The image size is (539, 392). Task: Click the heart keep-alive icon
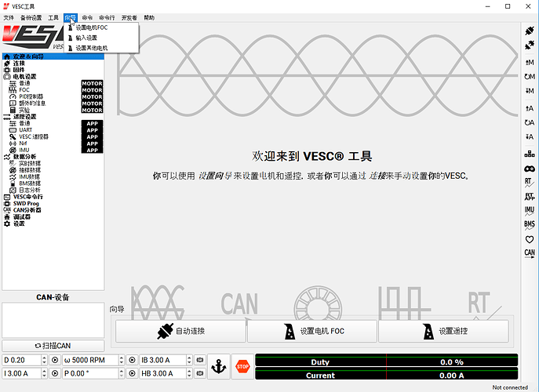530,238
